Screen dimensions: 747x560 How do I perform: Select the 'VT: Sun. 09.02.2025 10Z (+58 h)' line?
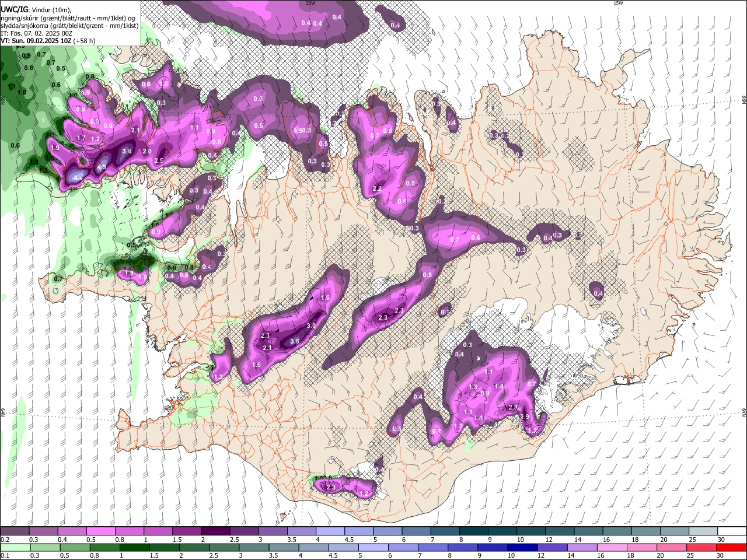[48, 41]
